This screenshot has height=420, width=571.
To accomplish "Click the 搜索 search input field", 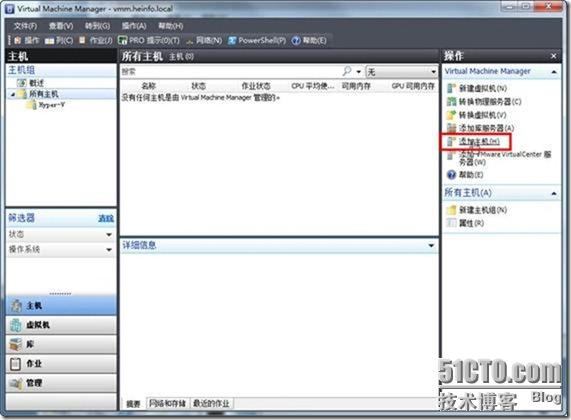I will (231, 71).
